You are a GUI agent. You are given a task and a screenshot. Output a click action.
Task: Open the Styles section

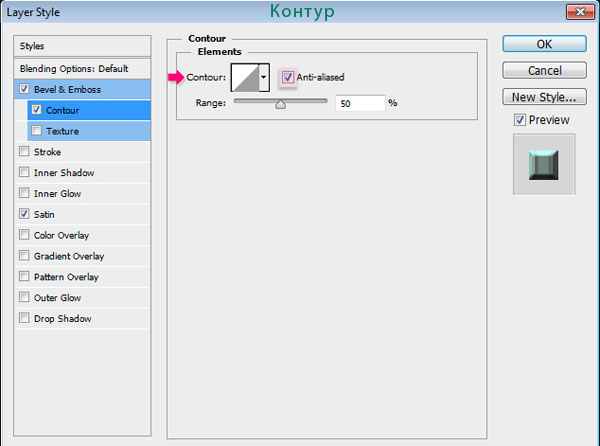pos(82,46)
